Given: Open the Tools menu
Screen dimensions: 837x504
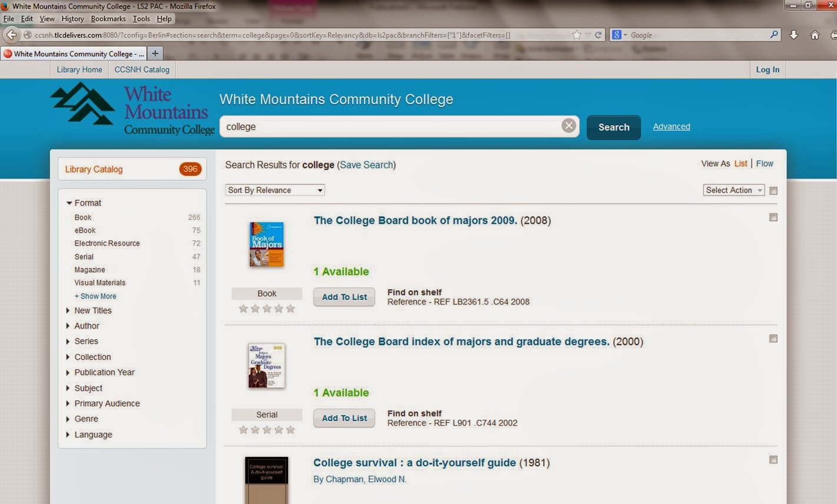Looking at the screenshot, I should pos(141,19).
